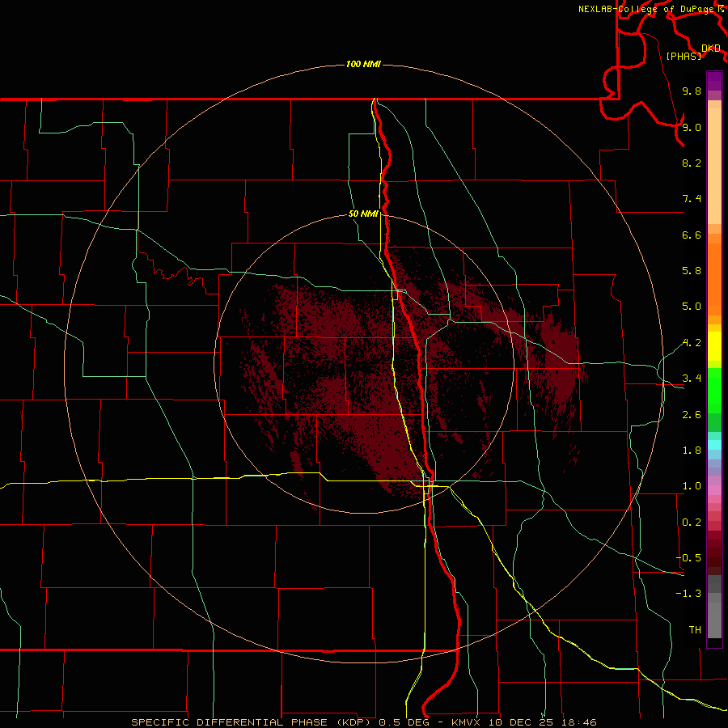The width and height of the screenshot is (728, 728).
Task: Click the 8.2 scale value
Action: pyautogui.click(x=692, y=163)
